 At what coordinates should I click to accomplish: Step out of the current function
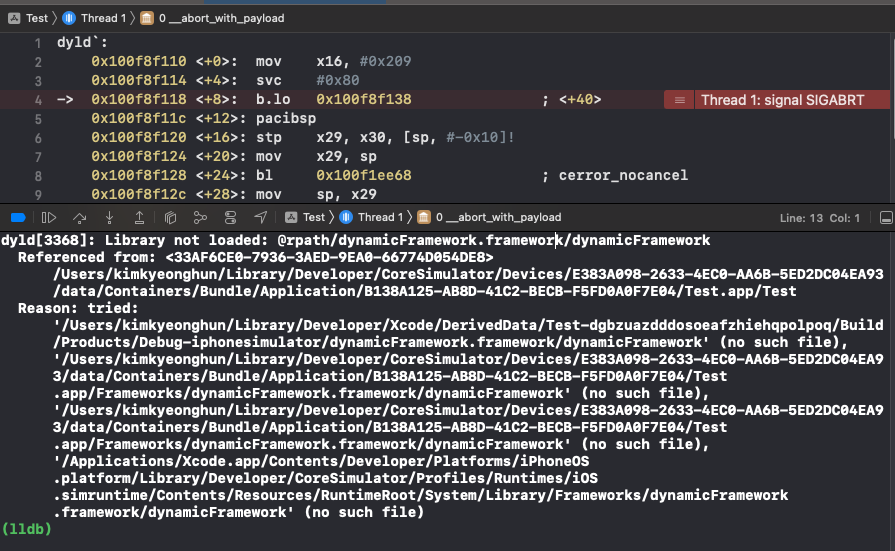click(139, 218)
